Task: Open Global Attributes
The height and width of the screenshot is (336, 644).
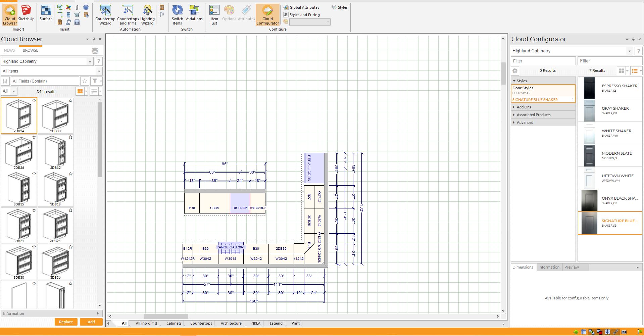Action: click(301, 7)
